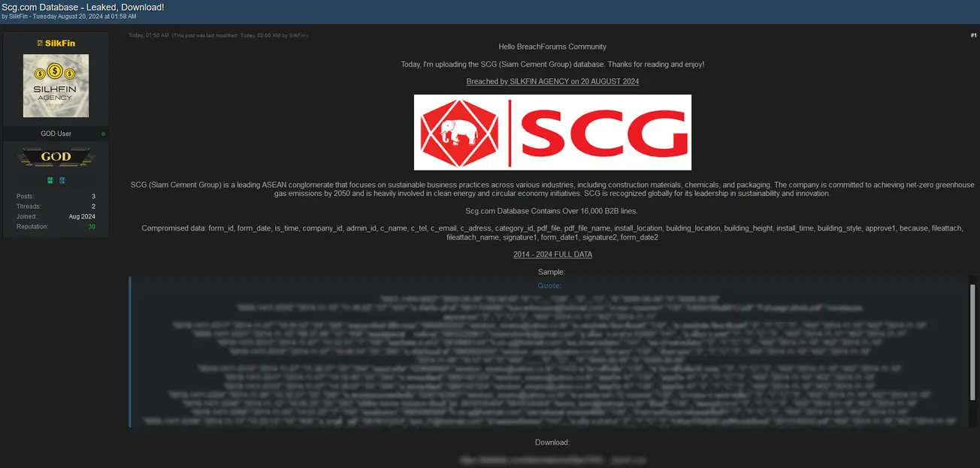Viewport: 980px width, 468px height.
Task: Open the Silkfin Agency avatar image
Action: click(x=56, y=86)
